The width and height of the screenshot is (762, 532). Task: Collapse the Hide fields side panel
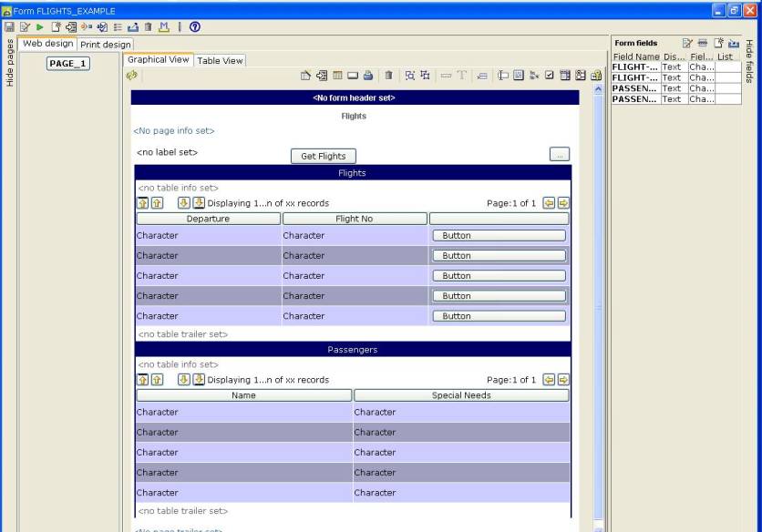[x=750, y=61]
